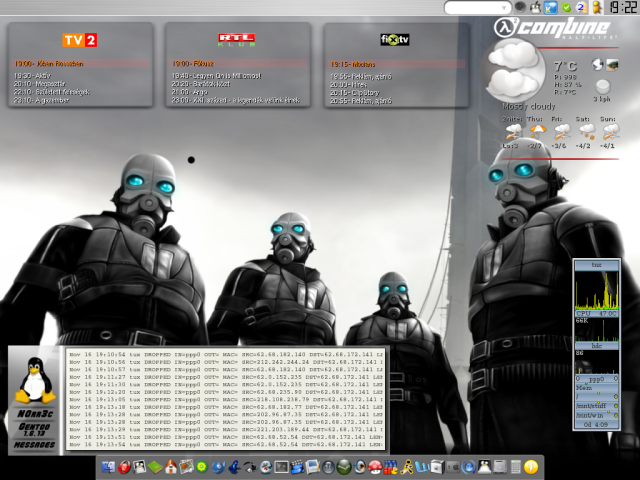This screenshot has width=640, height=480.
Task: Launch the green Steam-like sphere icon
Action: (x=344, y=467)
